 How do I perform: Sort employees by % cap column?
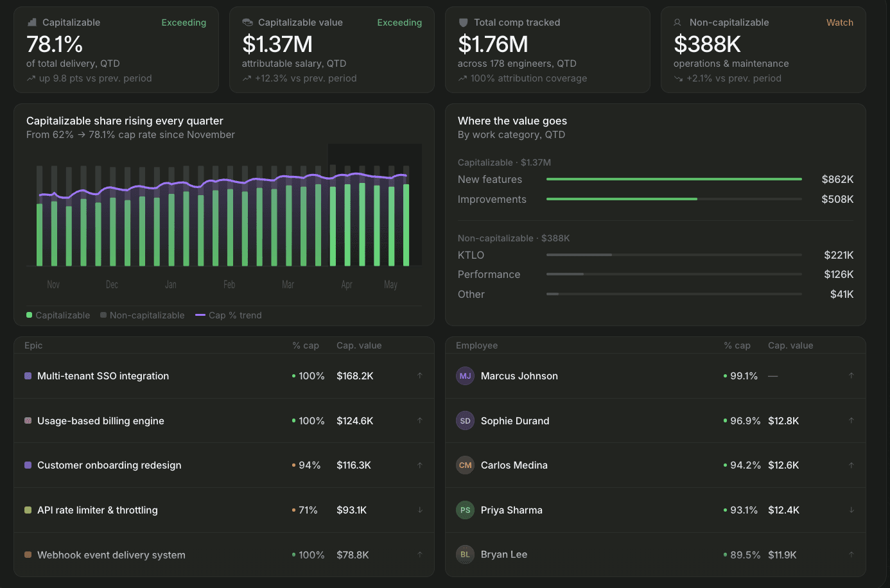737,345
